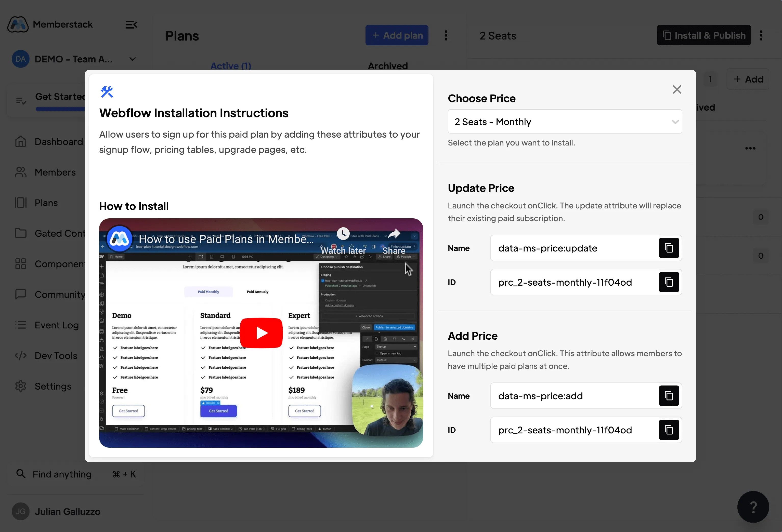782x532 pixels.
Task: Play the How to Install YouTube video
Action: pyautogui.click(x=261, y=332)
